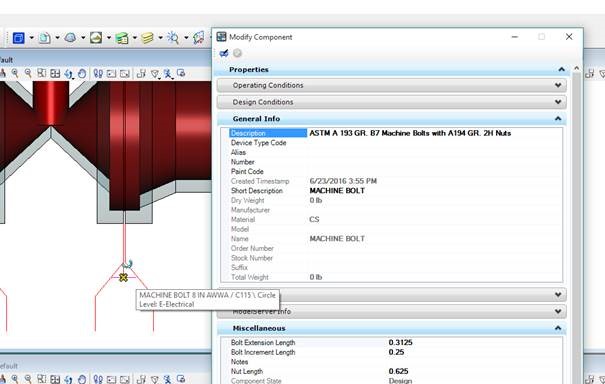Expand the Design Conditions section

(x=392, y=102)
